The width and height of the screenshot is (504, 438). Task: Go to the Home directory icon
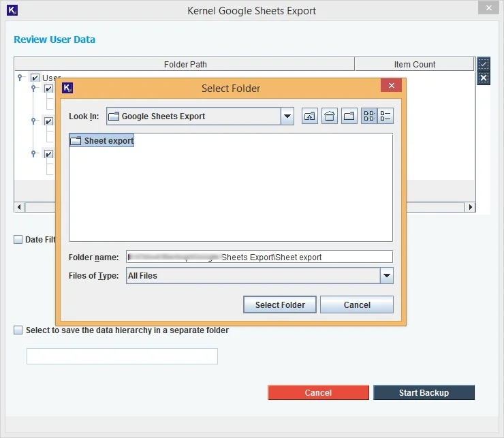click(330, 116)
